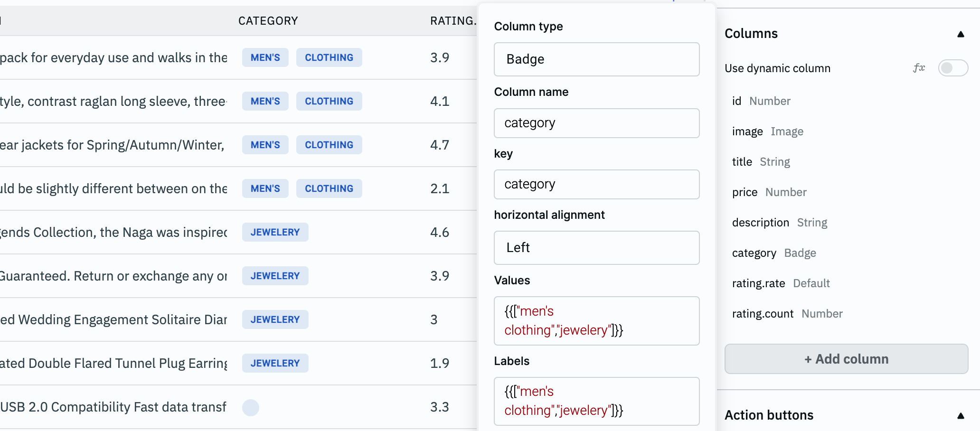Select the price Number column item
Screen dimensions: 980x431
[769, 192]
